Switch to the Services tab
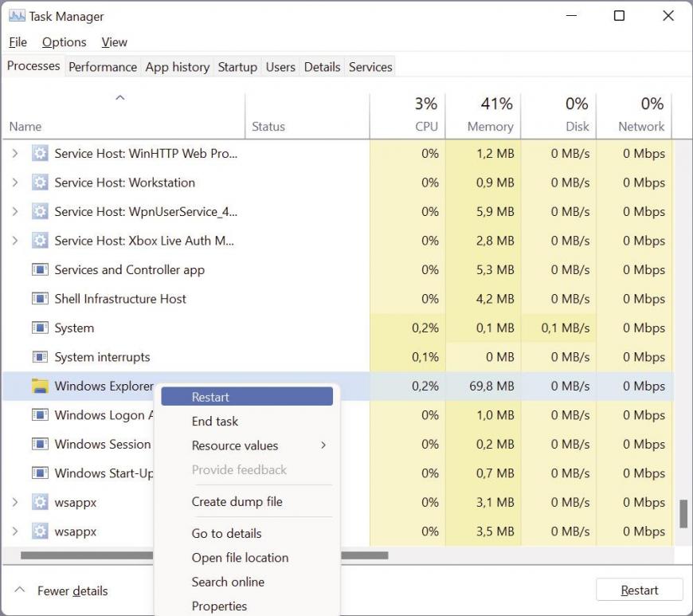 coord(370,67)
